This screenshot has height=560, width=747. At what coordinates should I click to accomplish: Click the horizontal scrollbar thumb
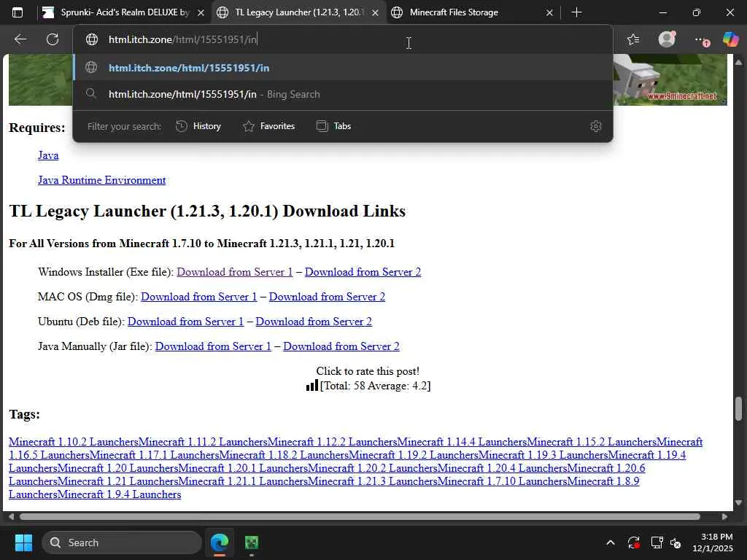pyautogui.click(x=360, y=517)
